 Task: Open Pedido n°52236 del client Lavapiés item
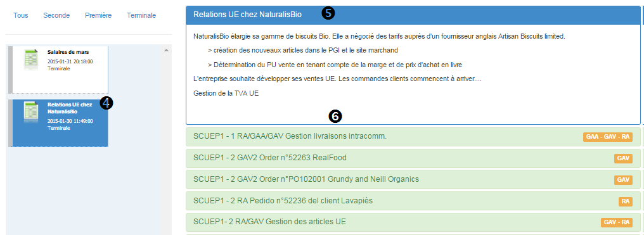[x=413, y=201]
